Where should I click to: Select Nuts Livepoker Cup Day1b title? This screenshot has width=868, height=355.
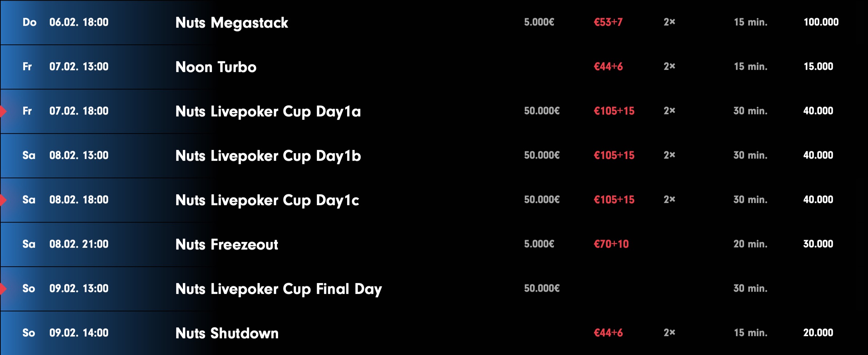[x=268, y=156]
